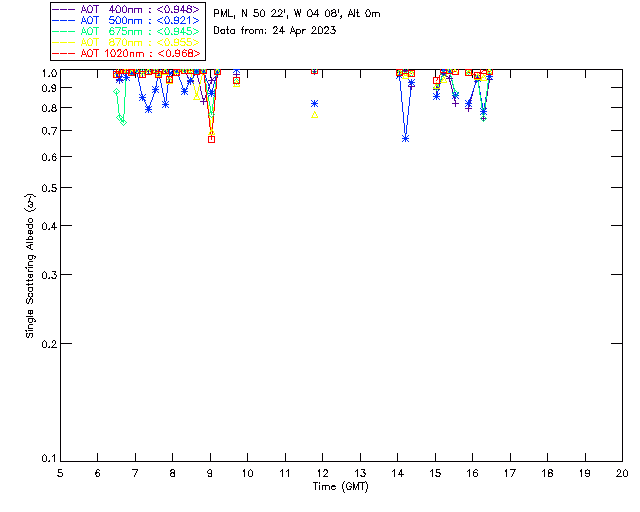The image size is (640, 512).
Task: Click the green dashed line sample in legend
Action: (64, 32)
